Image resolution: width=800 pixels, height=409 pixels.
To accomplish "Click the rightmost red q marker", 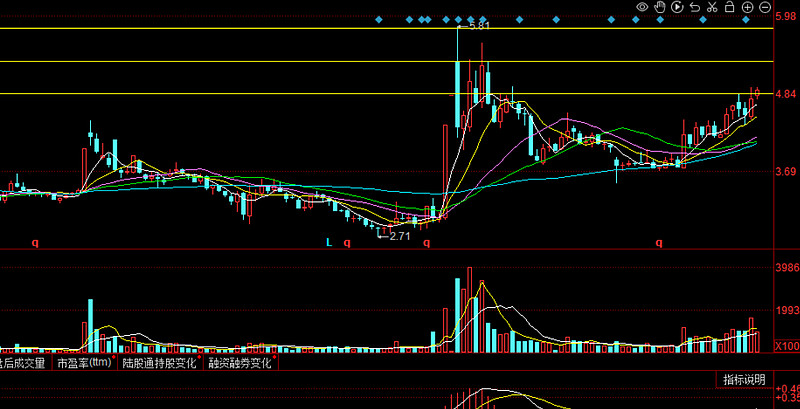I will pos(659,243).
